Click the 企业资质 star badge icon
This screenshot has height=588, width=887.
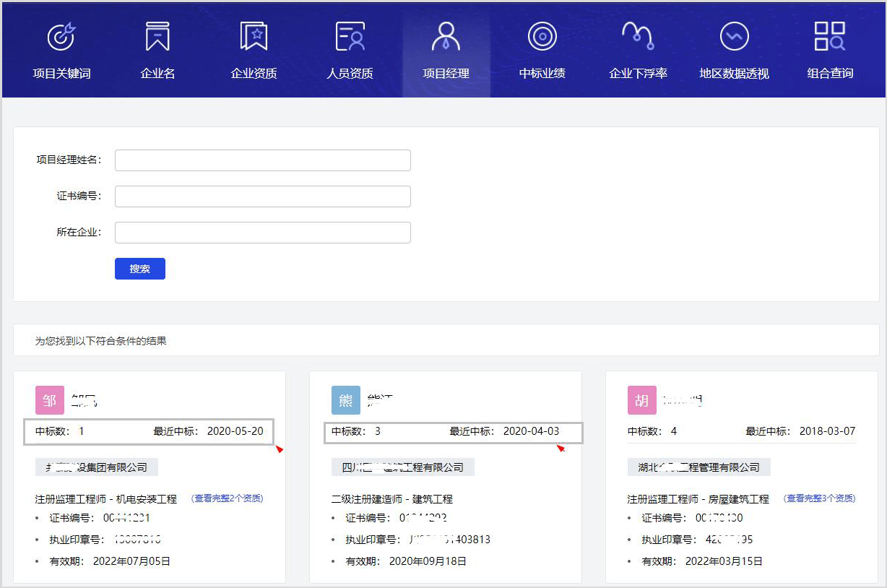254,36
